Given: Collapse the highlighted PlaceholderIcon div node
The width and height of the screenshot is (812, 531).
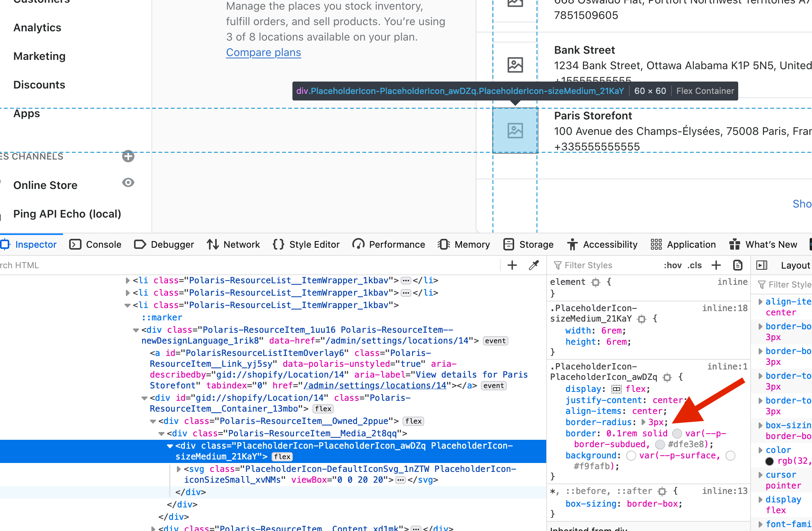Looking at the screenshot, I should pos(170,446).
